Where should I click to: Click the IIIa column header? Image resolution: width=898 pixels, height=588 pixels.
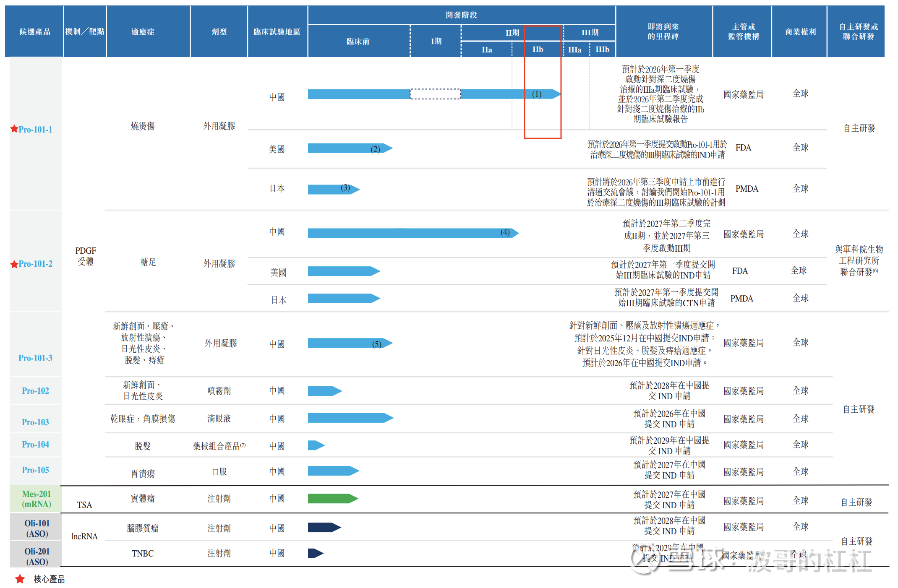[574, 49]
